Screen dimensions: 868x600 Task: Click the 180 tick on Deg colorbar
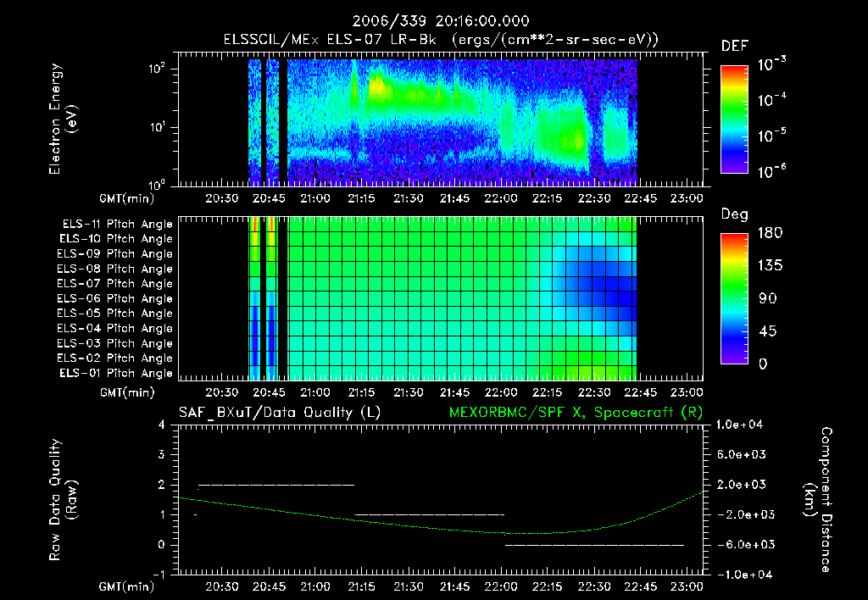770,233
